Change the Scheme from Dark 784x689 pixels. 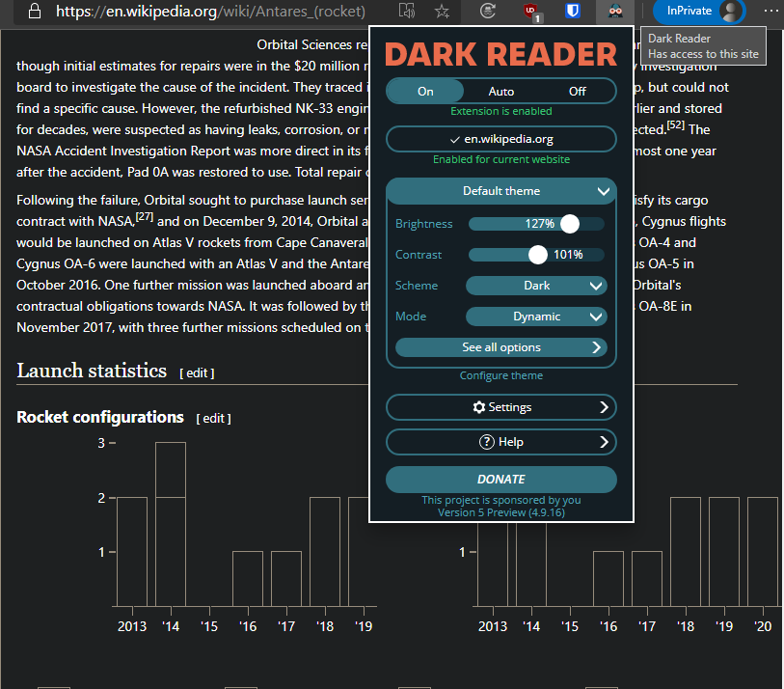[536, 285]
